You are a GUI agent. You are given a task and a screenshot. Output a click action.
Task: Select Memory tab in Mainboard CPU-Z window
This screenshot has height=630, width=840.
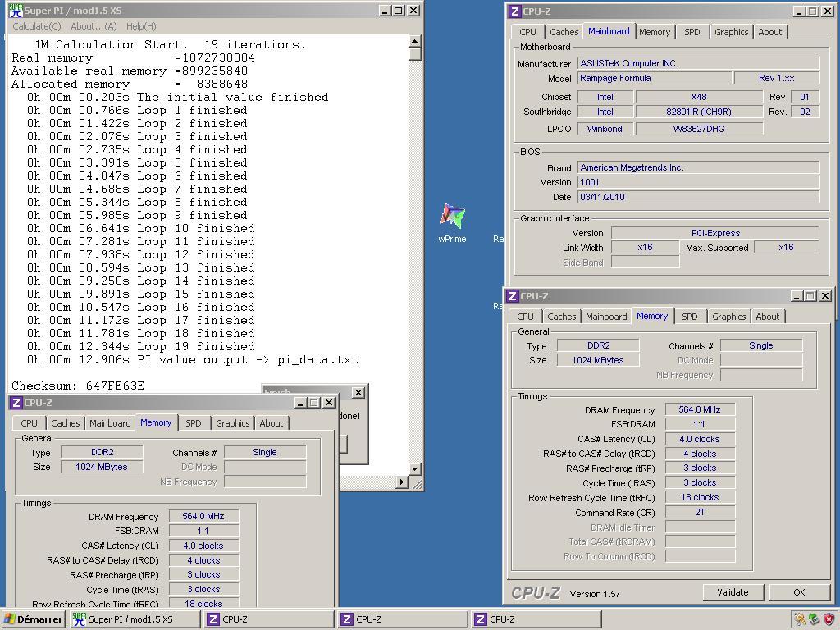(x=654, y=32)
